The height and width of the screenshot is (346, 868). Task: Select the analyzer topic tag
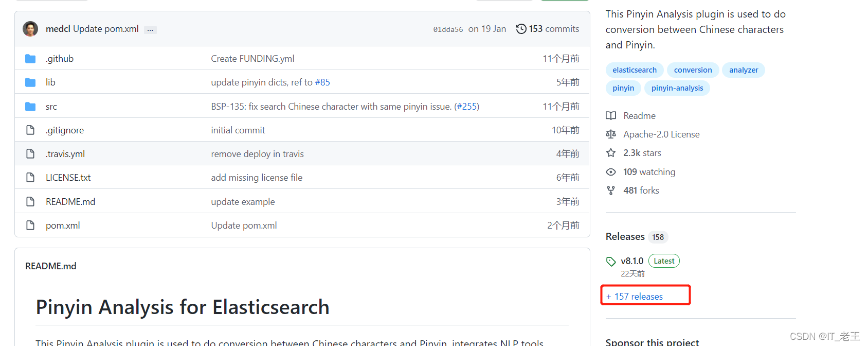click(x=744, y=70)
